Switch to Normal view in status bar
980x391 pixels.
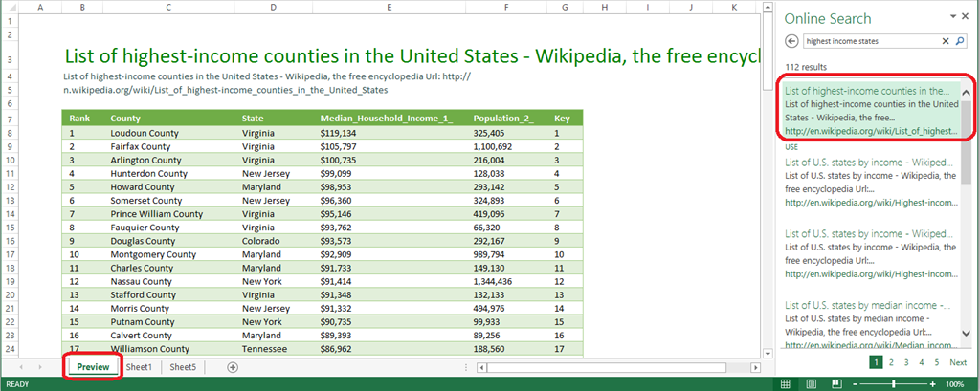tap(786, 384)
